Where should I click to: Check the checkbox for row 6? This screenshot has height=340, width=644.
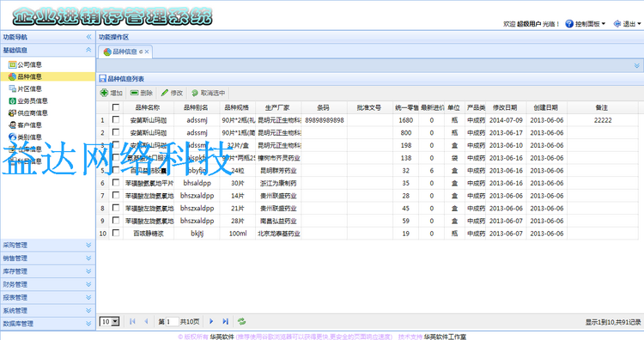(116, 182)
